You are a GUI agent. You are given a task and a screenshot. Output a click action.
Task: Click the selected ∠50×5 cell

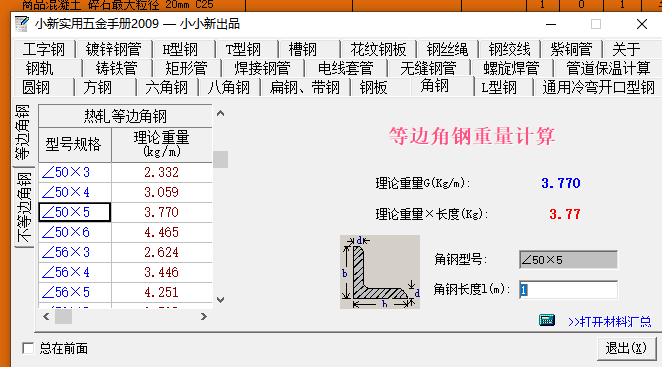tap(75, 212)
